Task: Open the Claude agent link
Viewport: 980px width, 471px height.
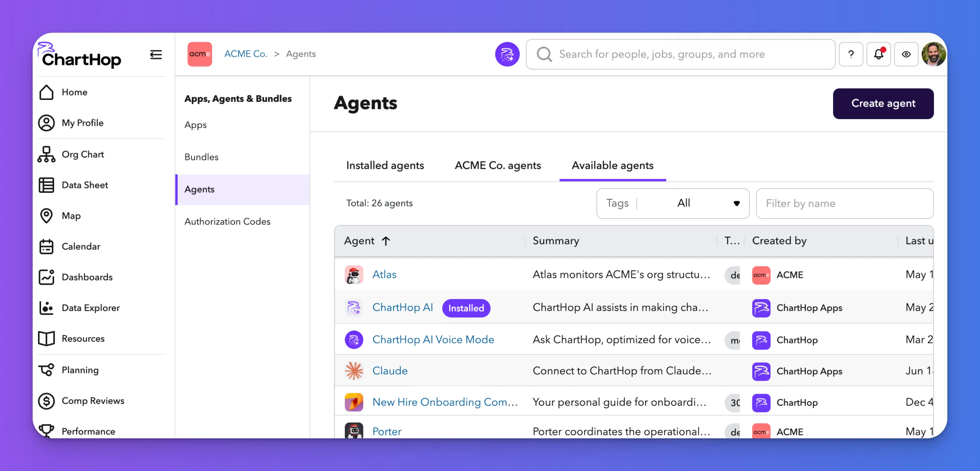Action: [390, 371]
